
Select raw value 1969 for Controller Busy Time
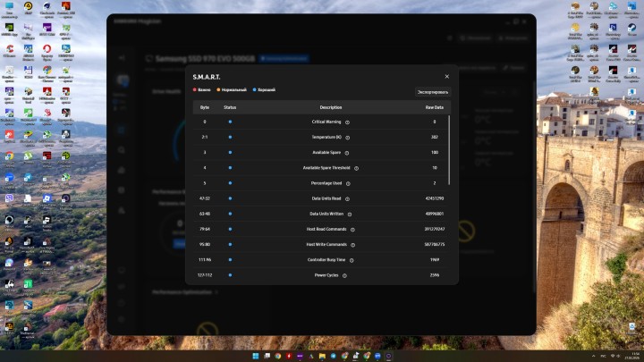(434, 260)
